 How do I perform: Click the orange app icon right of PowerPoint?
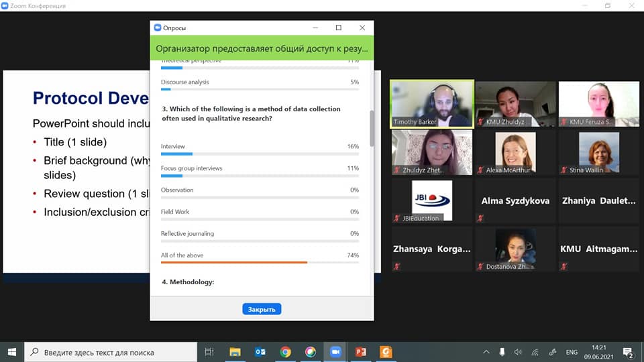pos(386,352)
